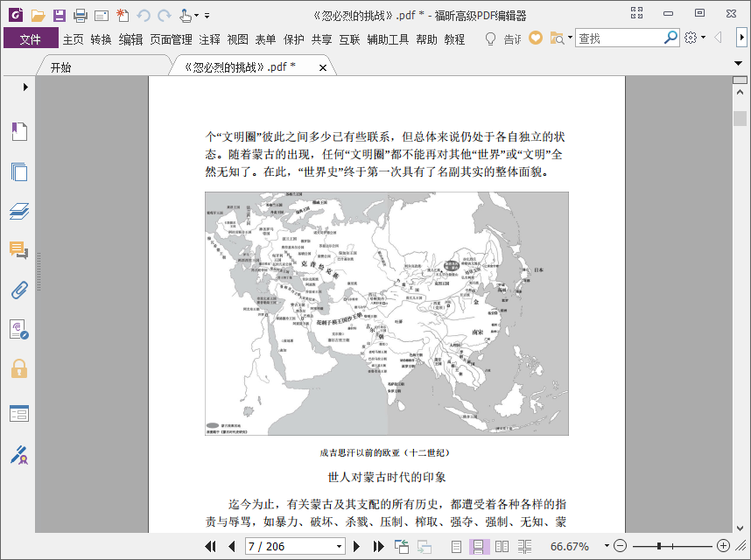
Task: Select continuous page view mode
Action: pos(478,546)
